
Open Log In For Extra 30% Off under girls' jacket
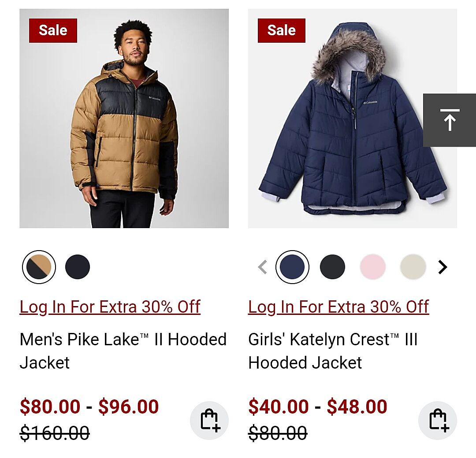coord(338,307)
